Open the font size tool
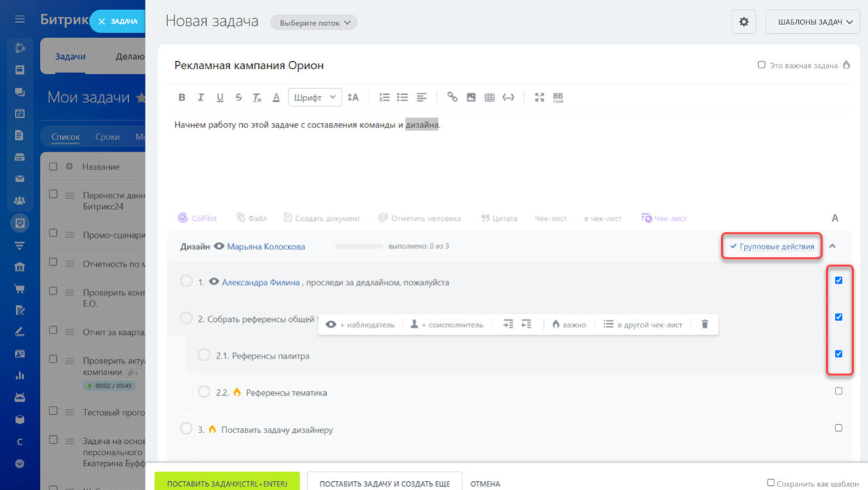 pyautogui.click(x=353, y=98)
